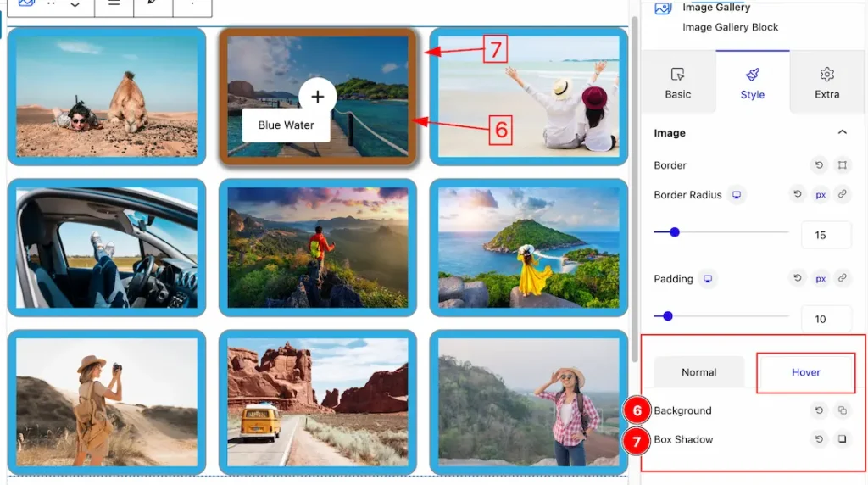Reset the hover Background setting

click(x=819, y=410)
